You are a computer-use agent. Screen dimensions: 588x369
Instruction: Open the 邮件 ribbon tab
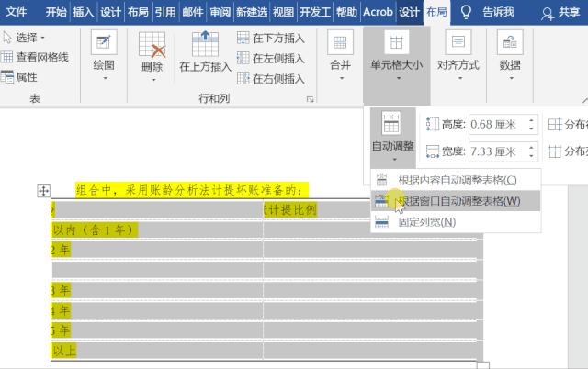pyautogui.click(x=192, y=12)
